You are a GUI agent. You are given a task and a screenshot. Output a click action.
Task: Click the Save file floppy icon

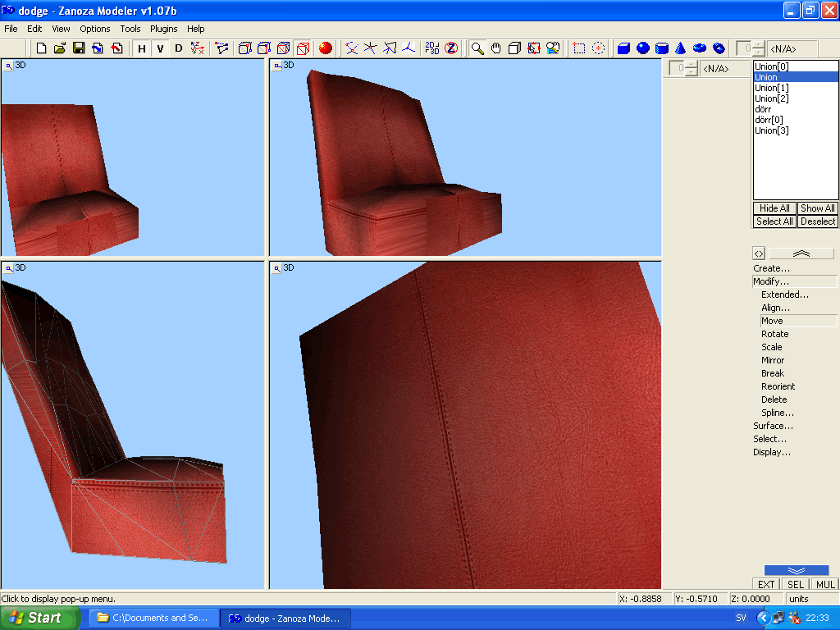(79, 48)
